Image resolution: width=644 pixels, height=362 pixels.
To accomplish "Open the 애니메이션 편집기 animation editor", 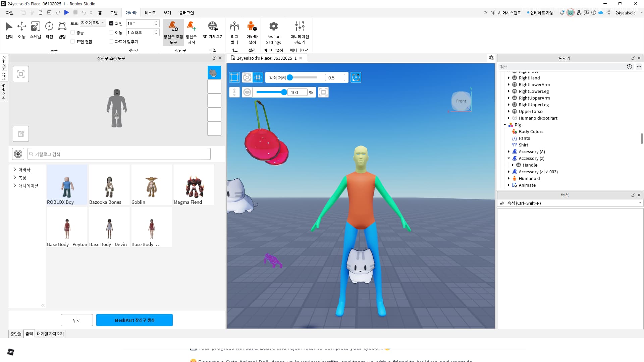I will (x=300, y=32).
